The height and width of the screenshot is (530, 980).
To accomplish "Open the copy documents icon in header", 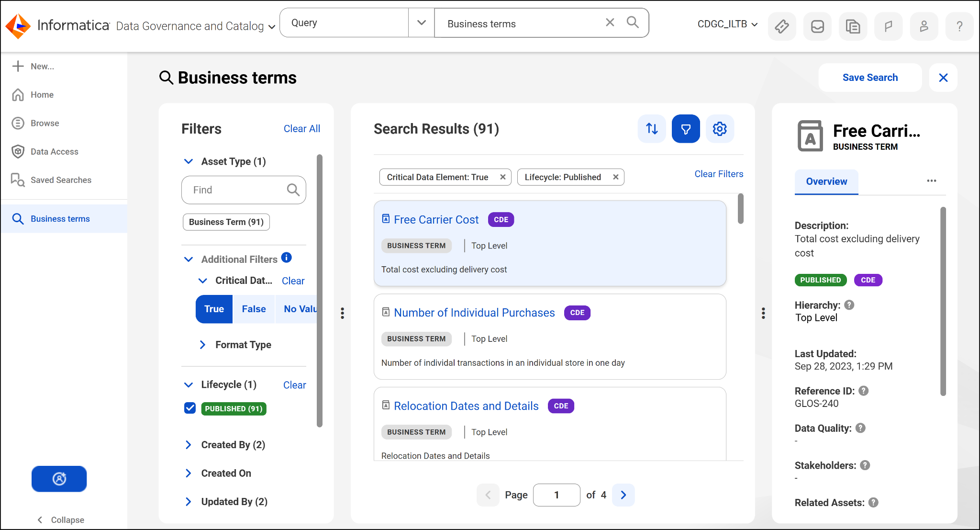I will (x=853, y=26).
